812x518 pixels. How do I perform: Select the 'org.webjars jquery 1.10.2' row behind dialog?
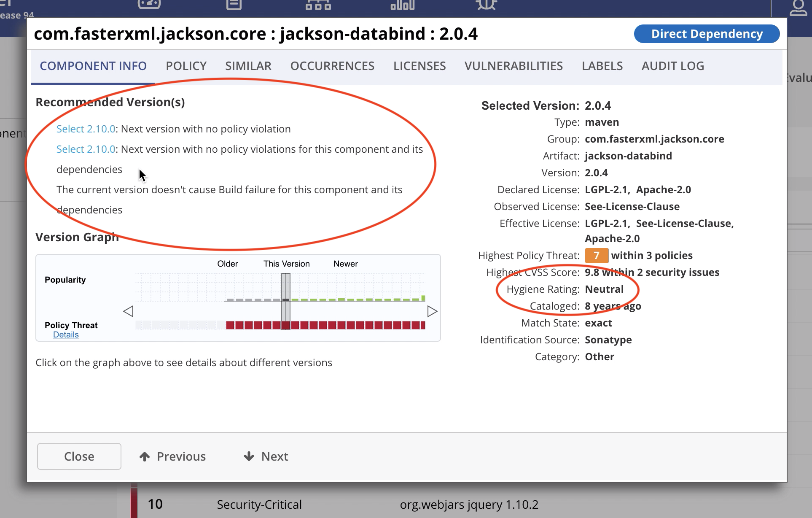pyautogui.click(x=469, y=505)
